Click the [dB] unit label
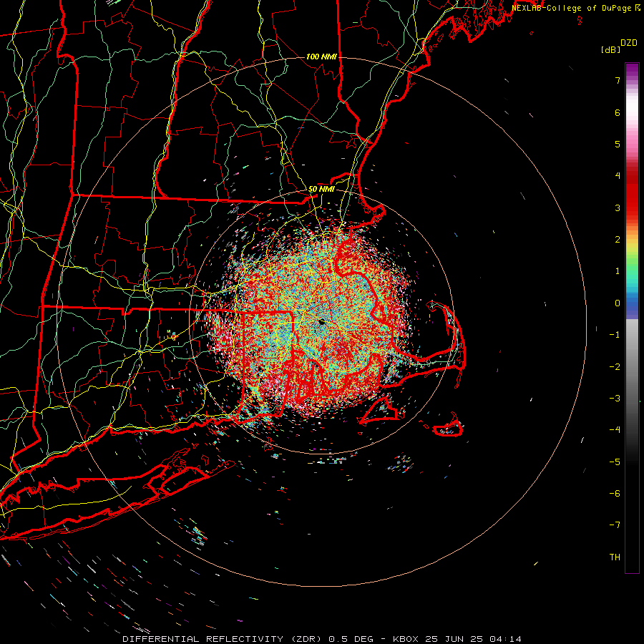644x644 pixels. point(610,49)
